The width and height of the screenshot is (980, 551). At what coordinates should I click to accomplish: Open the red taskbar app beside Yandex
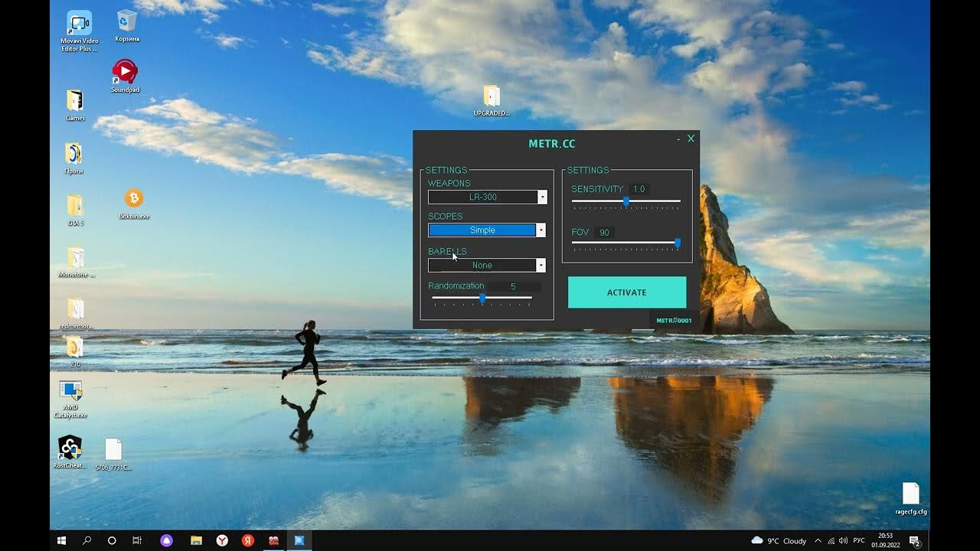click(x=273, y=540)
